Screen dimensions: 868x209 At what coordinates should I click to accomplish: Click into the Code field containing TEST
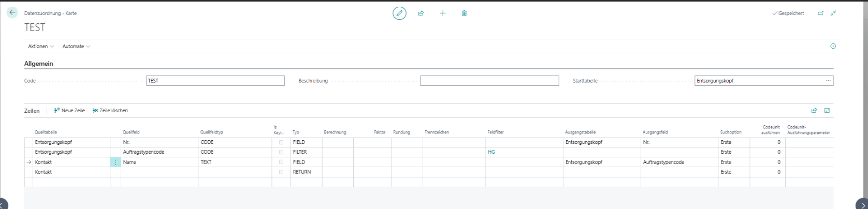(215, 81)
